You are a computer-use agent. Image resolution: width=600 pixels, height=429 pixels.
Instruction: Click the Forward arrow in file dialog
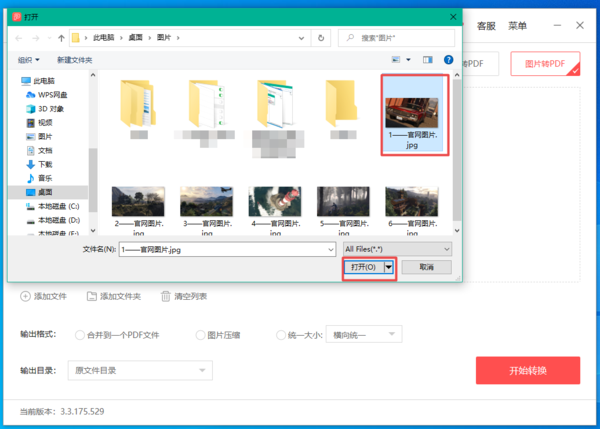click(36, 38)
